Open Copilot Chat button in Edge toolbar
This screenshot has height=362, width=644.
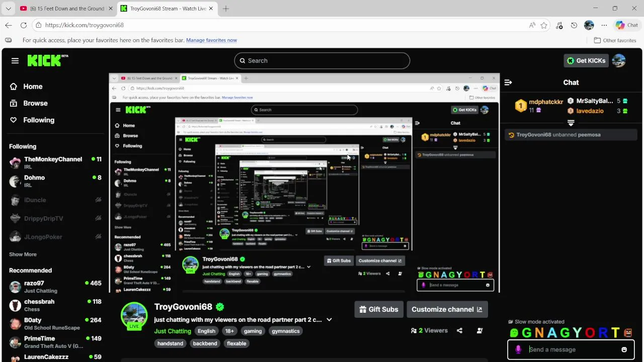[x=627, y=25]
